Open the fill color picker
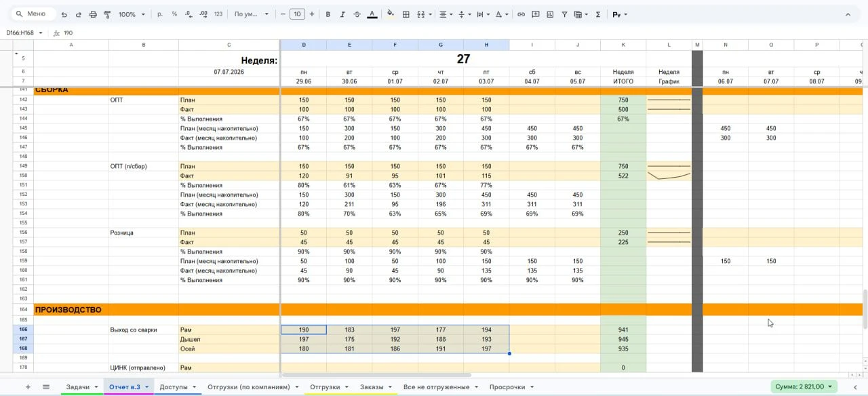This screenshot has height=396, width=868. (x=391, y=14)
